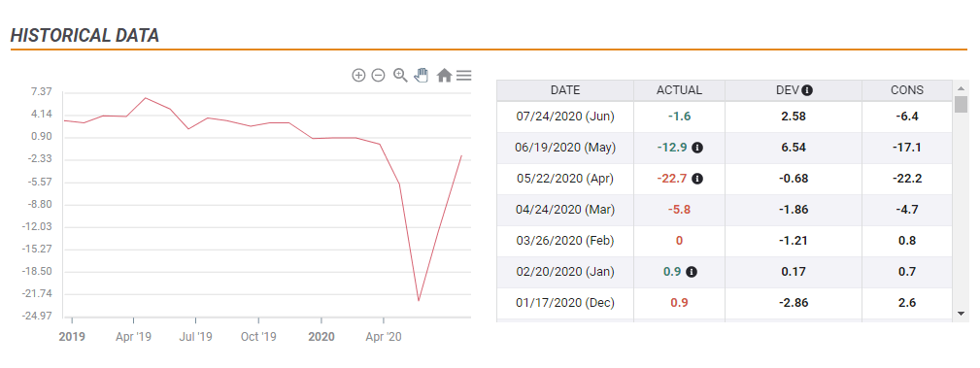Click the DATE column header
The image size is (980, 368).
565,90
